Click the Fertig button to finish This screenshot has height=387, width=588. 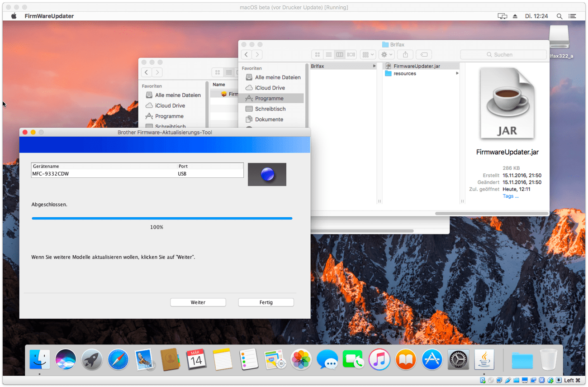tap(266, 302)
